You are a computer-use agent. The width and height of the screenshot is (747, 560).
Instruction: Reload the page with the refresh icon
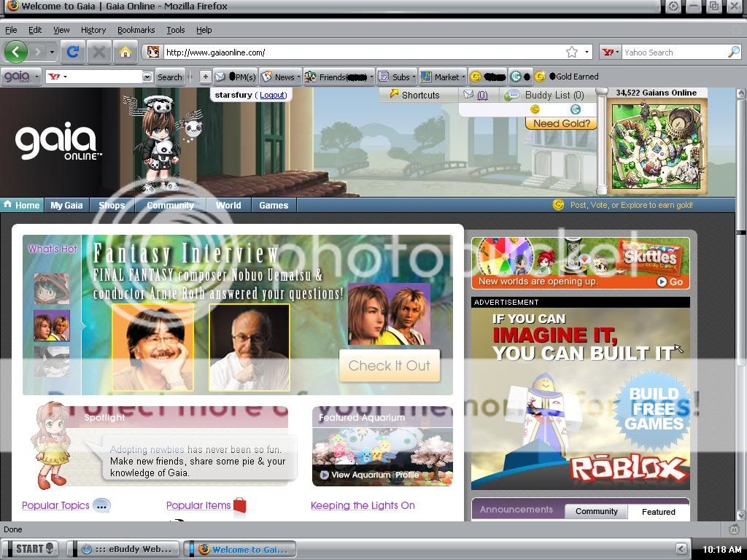pos(72,52)
